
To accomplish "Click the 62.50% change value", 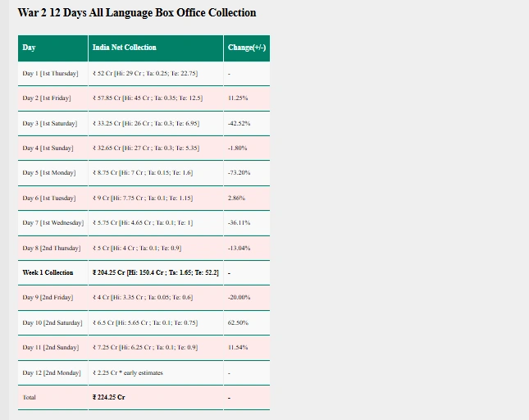I will point(238,323).
